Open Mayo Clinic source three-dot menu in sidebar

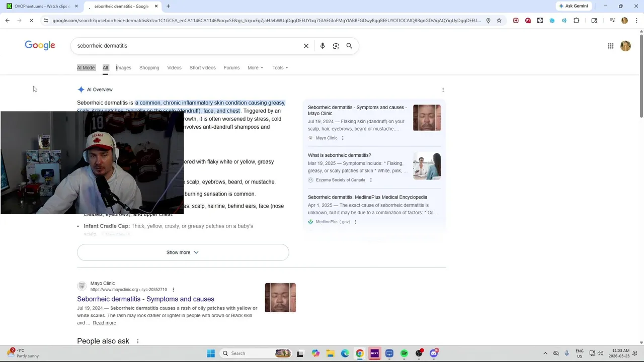point(343,138)
